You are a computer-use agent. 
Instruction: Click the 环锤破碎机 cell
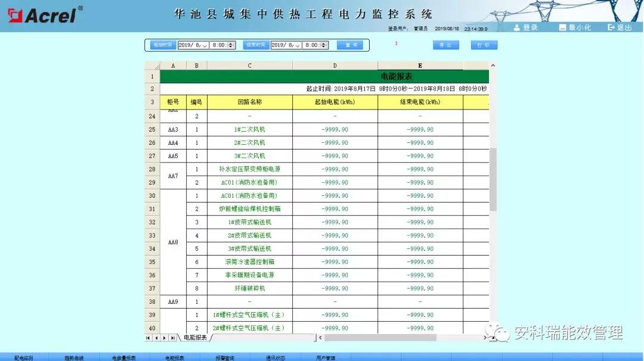[250, 288]
